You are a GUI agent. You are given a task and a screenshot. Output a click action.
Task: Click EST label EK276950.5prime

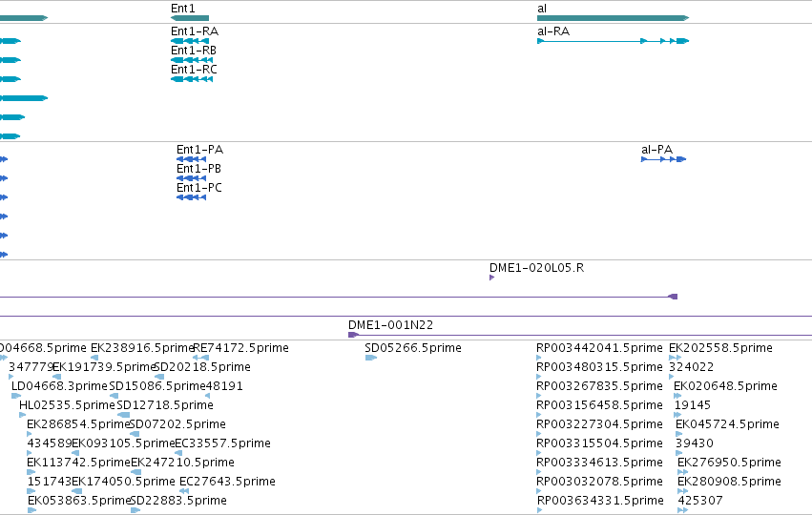click(729, 463)
